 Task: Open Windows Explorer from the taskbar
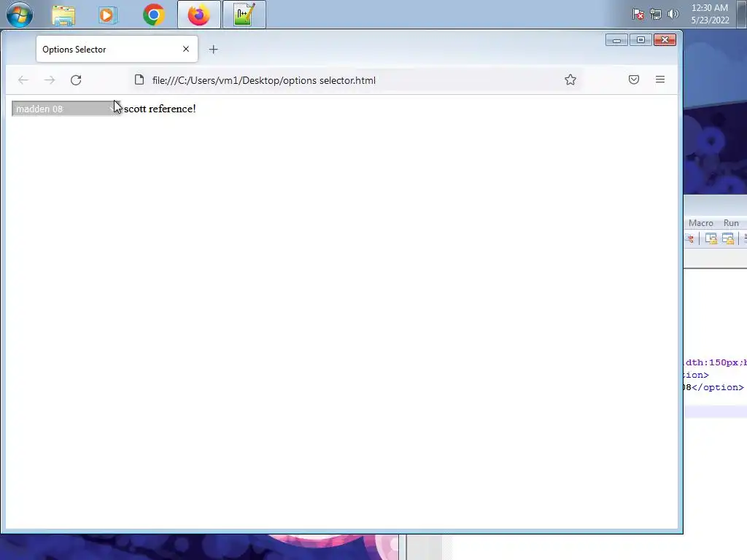click(63, 15)
